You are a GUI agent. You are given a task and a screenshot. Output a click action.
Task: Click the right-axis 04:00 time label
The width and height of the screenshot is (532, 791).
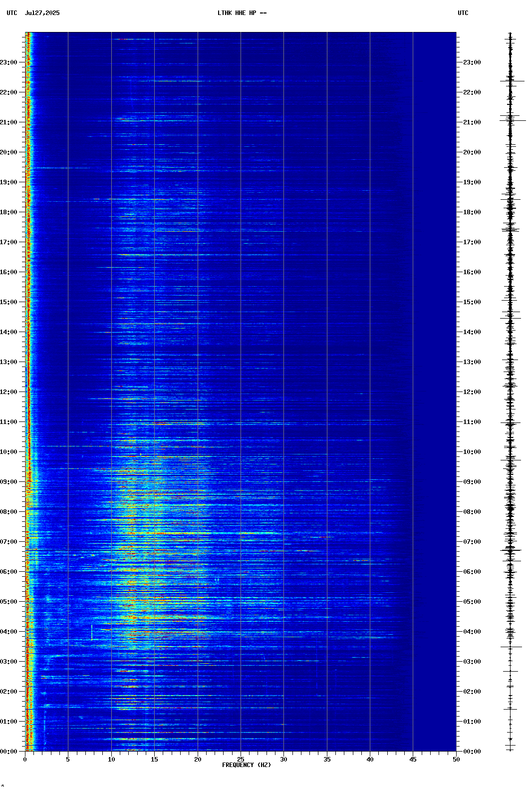tap(472, 632)
